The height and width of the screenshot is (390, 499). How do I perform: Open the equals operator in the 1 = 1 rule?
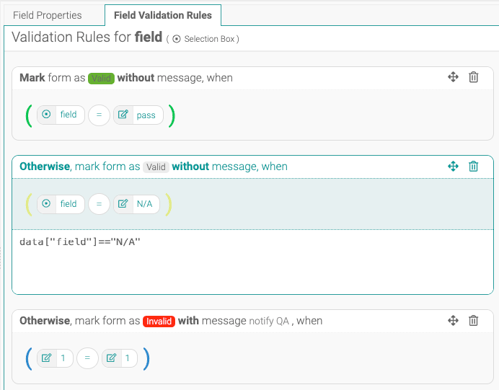[87, 358]
